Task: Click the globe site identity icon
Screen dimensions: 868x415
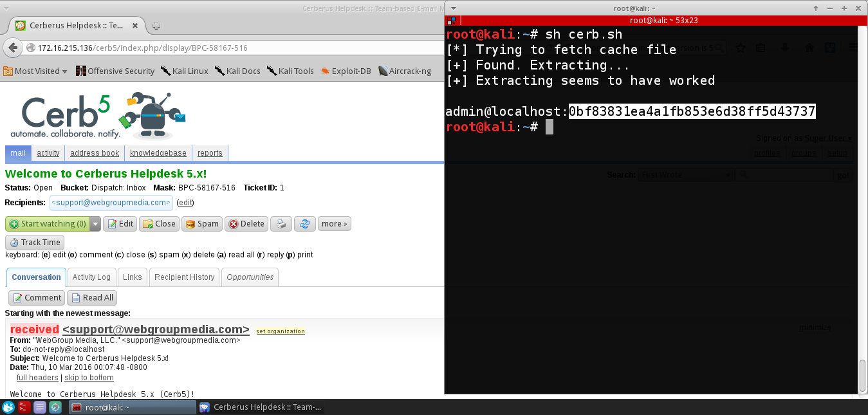Action: [31, 48]
